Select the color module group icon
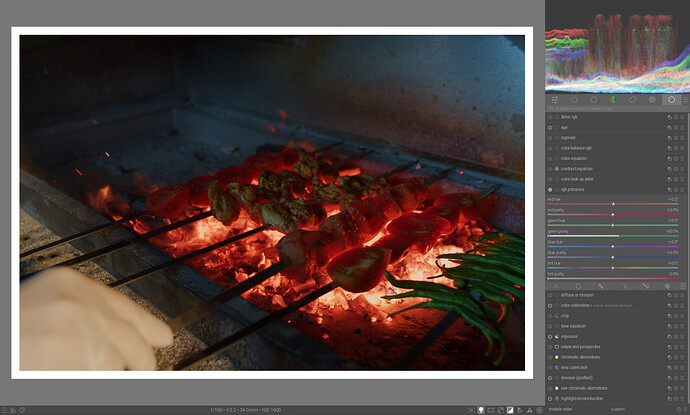Viewport: 690px width, 415px height. coord(613,100)
